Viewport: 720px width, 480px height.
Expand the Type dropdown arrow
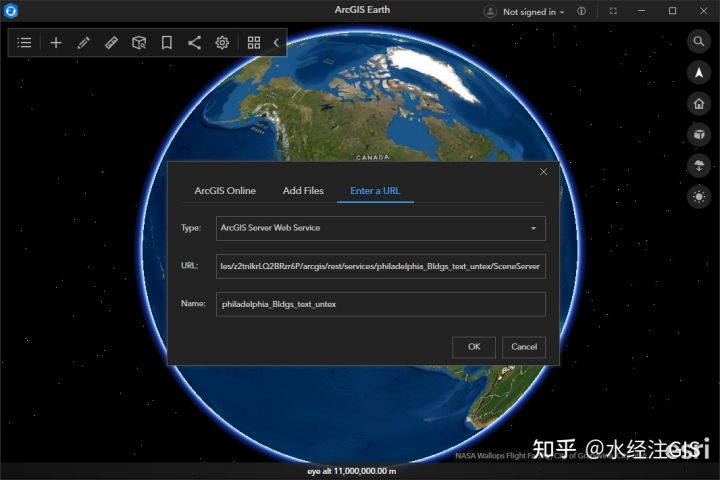(x=533, y=228)
